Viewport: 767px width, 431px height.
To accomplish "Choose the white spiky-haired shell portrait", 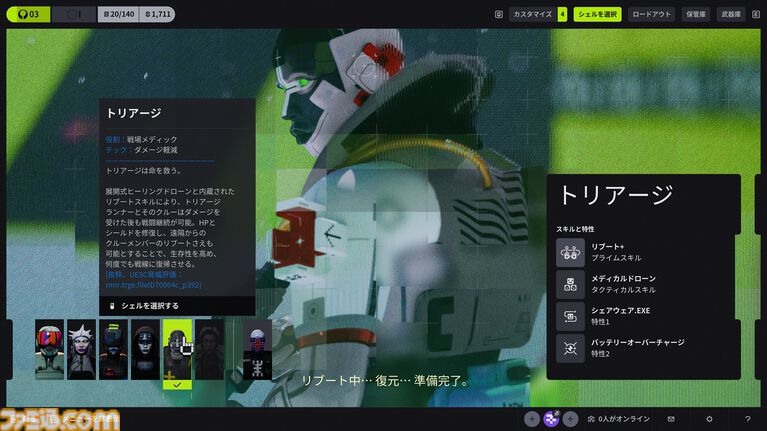I will [81, 349].
